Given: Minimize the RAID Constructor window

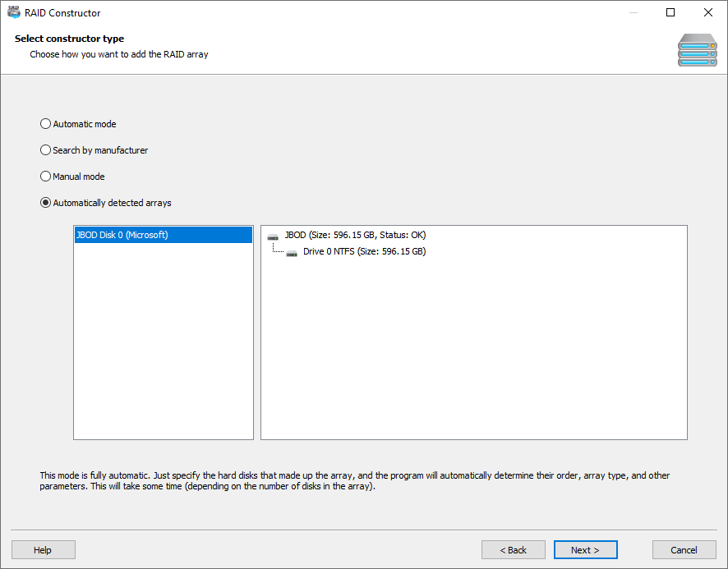Looking at the screenshot, I should tap(634, 12).
